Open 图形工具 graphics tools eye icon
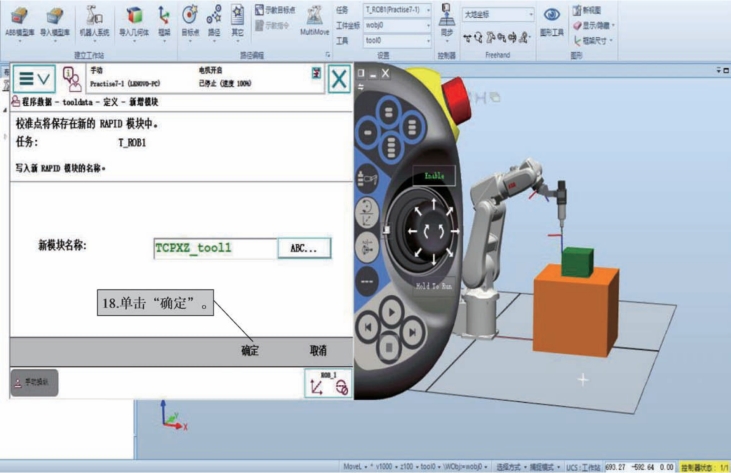 click(552, 21)
